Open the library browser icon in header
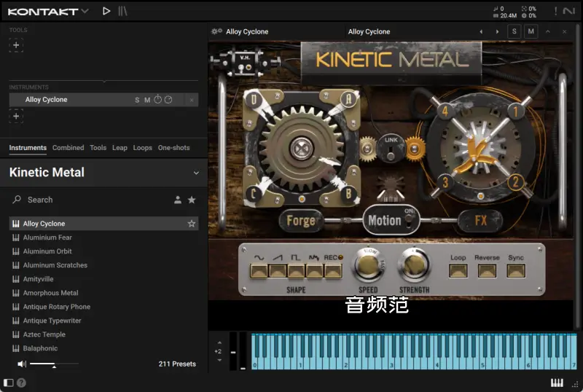This screenshot has width=583, height=392. 122,11
